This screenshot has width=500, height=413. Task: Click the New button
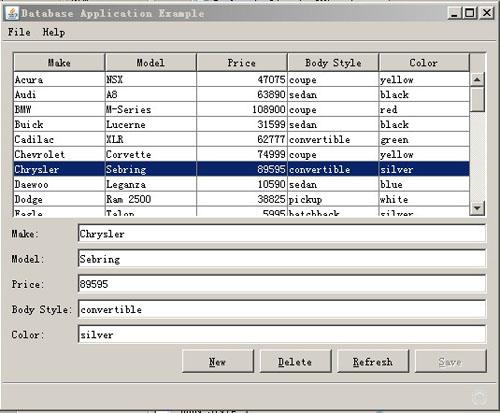pyautogui.click(x=218, y=362)
